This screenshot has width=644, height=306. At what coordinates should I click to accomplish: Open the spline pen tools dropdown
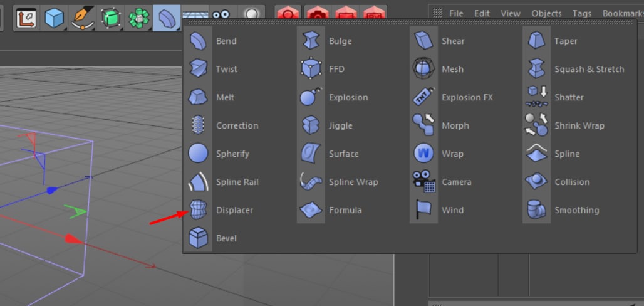coord(82,18)
